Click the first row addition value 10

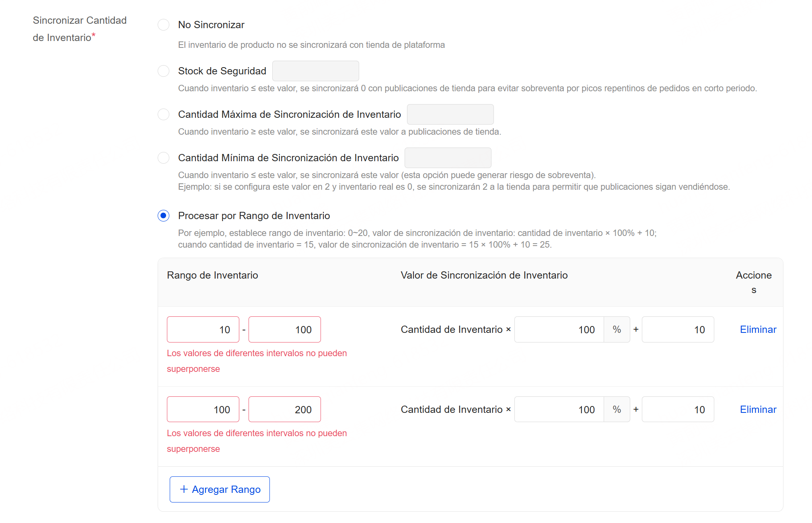(x=678, y=329)
